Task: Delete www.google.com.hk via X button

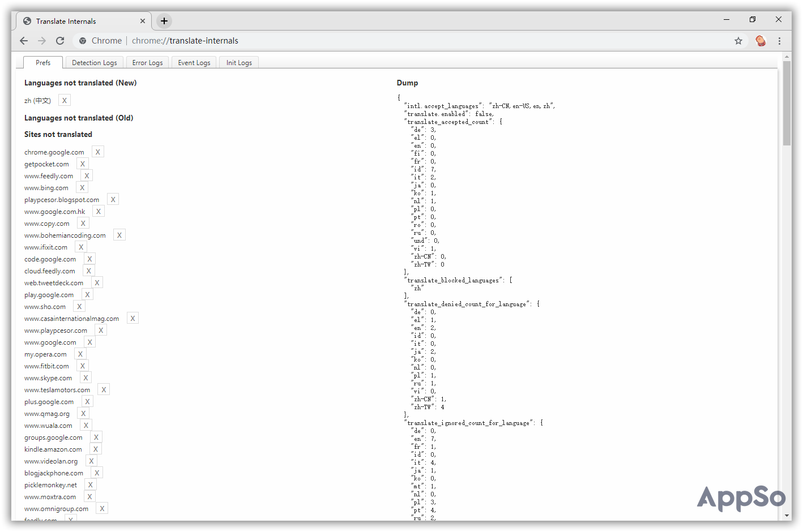Action: [x=99, y=212]
